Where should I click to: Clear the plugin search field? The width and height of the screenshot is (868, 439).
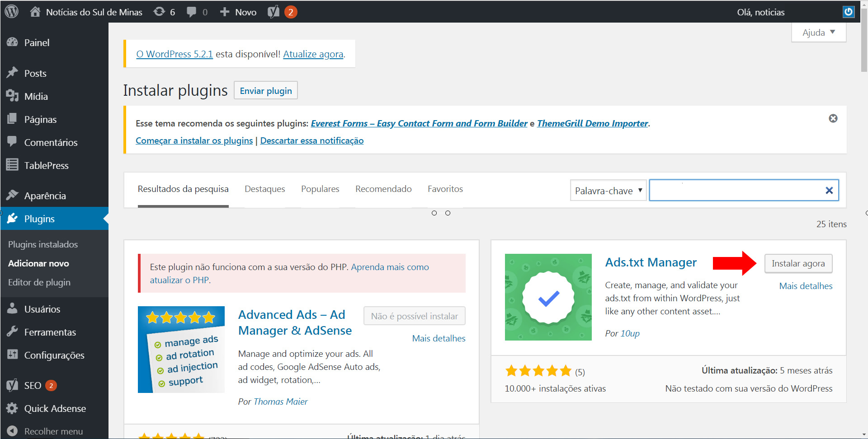tap(829, 191)
